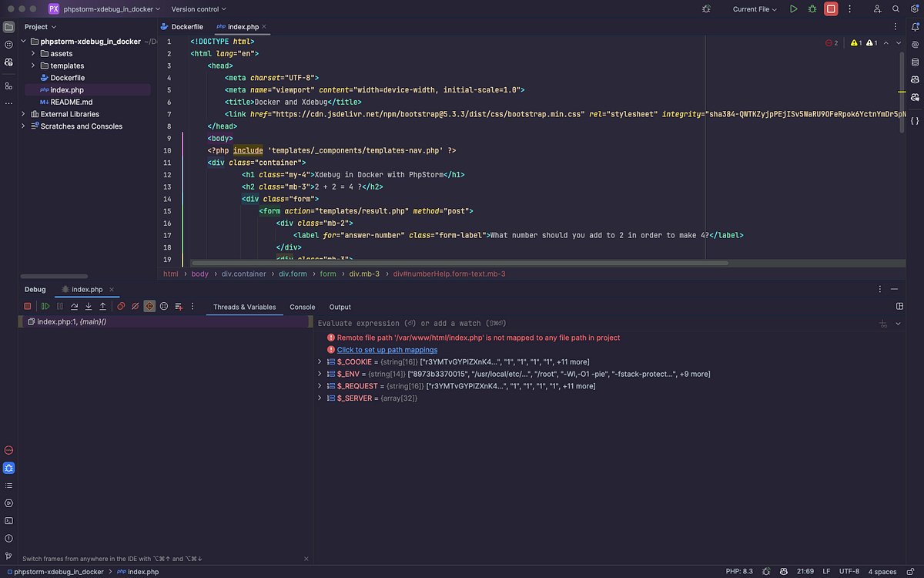Viewport: 924px width, 578px height.
Task: Switch to the Console tab in debugger
Action: pos(302,307)
